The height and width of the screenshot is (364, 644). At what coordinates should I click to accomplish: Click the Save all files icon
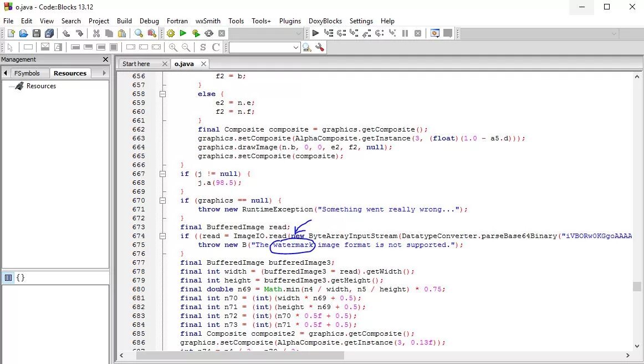[49, 33]
